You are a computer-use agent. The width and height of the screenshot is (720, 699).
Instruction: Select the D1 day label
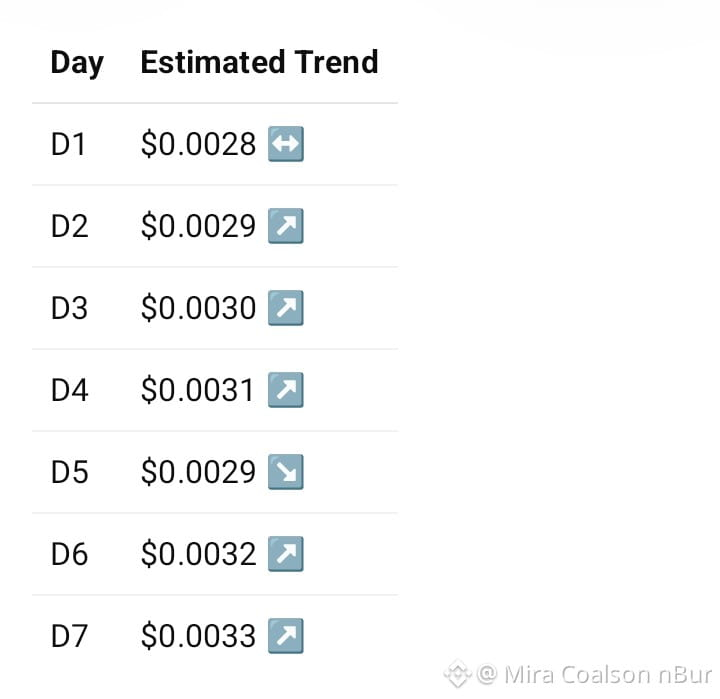[68, 144]
